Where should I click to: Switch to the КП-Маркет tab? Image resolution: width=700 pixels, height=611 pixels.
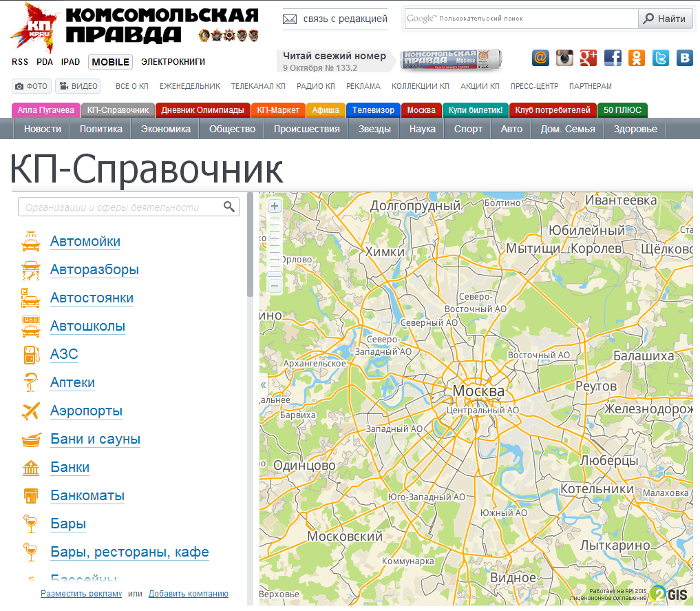[278, 110]
